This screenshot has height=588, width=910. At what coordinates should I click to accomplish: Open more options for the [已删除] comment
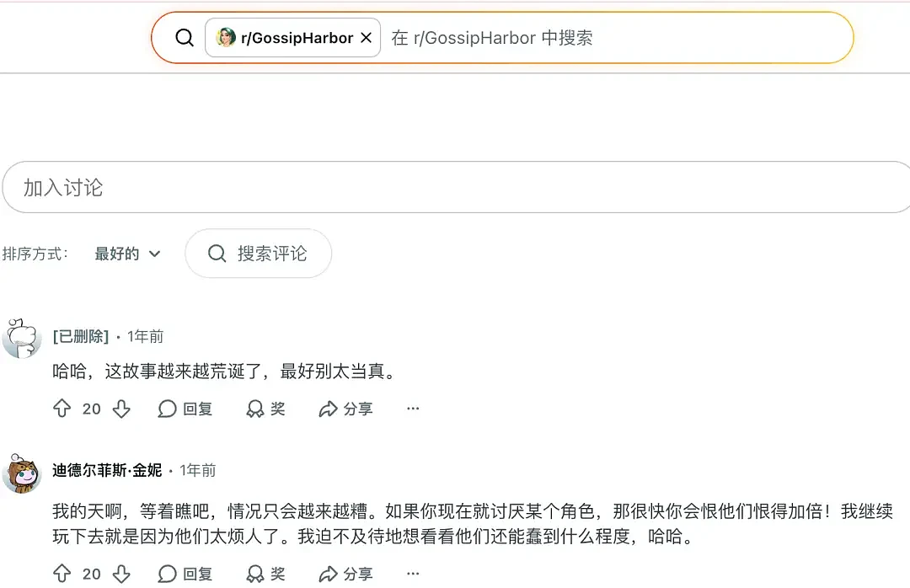[x=413, y=409]
